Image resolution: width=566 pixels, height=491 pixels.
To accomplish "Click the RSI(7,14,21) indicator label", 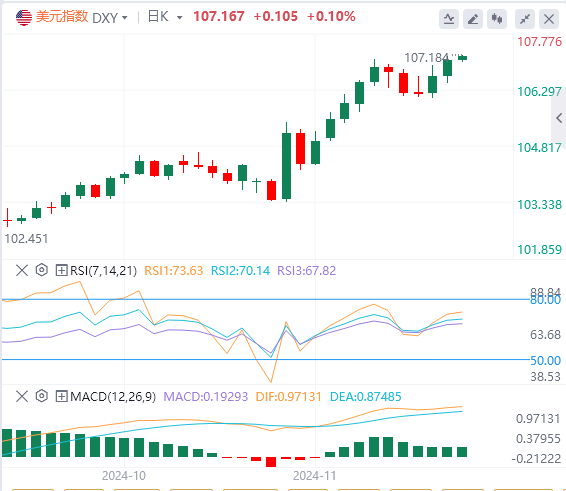I will click(x=104, y=270).
